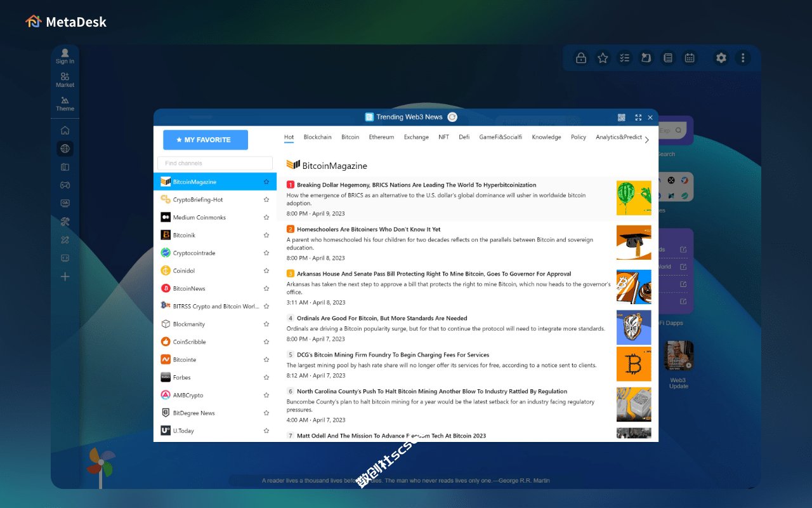Open the gamepad icon in sidebar

65,185
